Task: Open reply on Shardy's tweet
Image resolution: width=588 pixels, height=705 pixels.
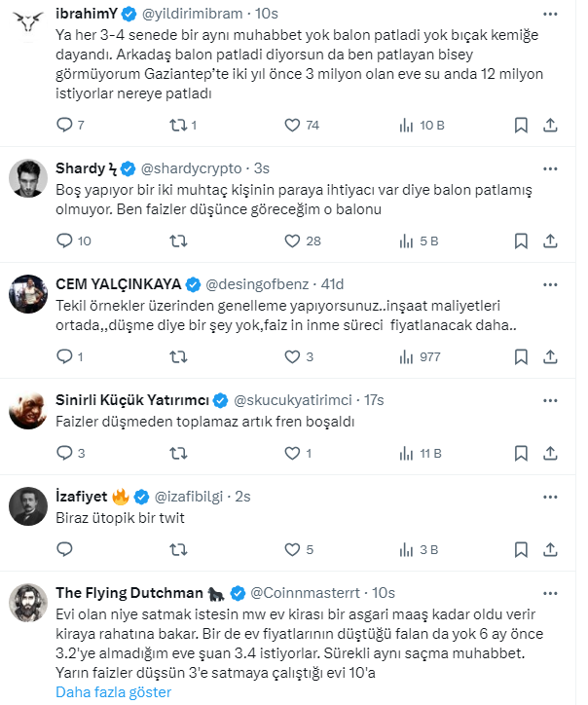Action: (x=65, y=241)
